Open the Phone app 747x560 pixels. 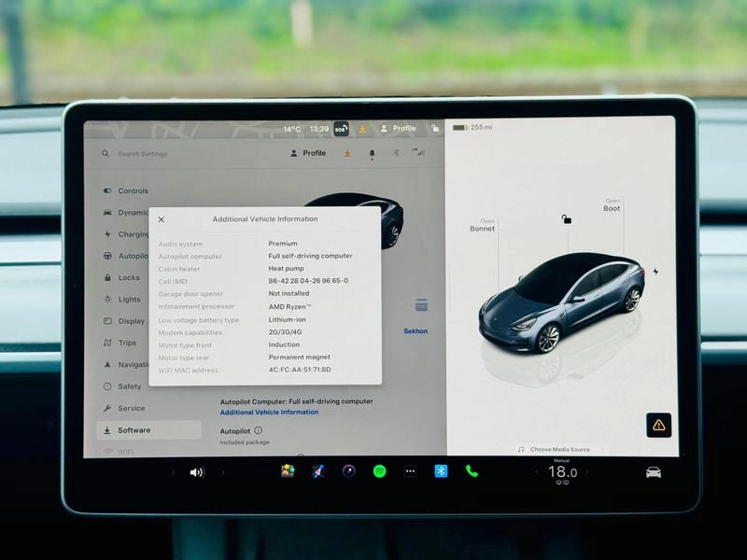point(472,471)
